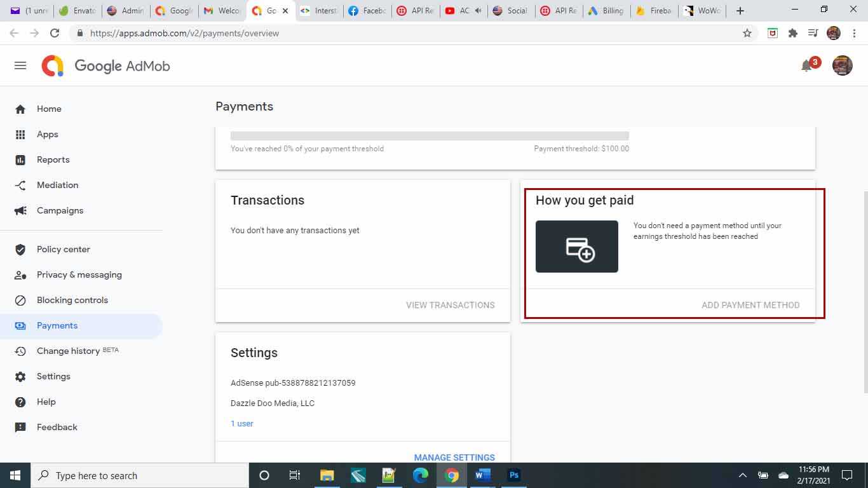Click the Windows taskbar search box

140,475
